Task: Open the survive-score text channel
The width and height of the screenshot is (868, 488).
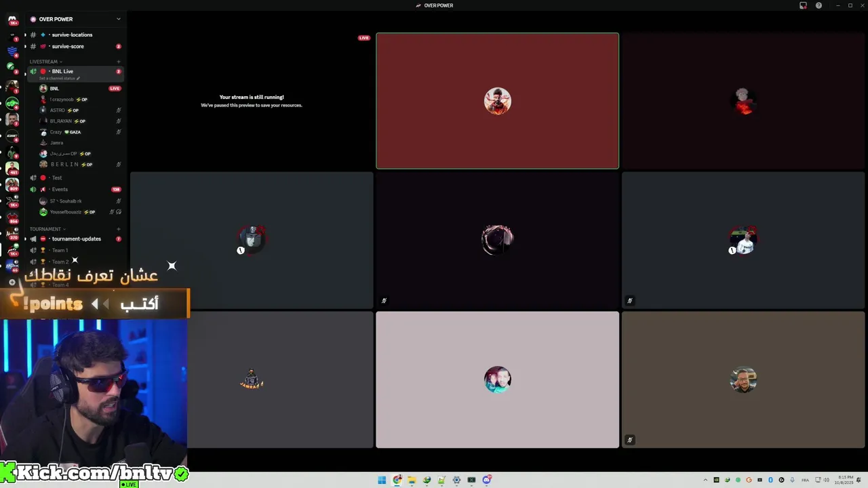Action: pyautogui.click(x=75, y=46)
